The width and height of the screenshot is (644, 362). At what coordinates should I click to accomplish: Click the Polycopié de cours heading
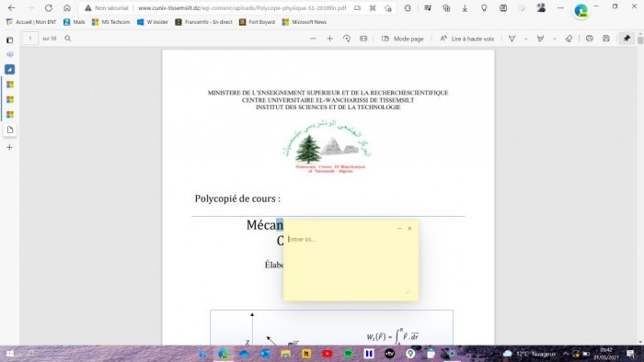pyautogui.click(x=237, y=198)
